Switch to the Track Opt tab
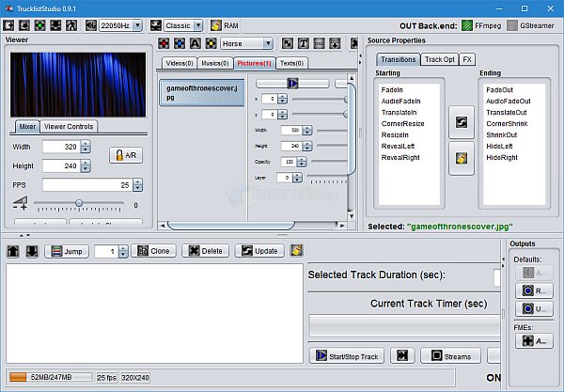 tap(439, 59)
